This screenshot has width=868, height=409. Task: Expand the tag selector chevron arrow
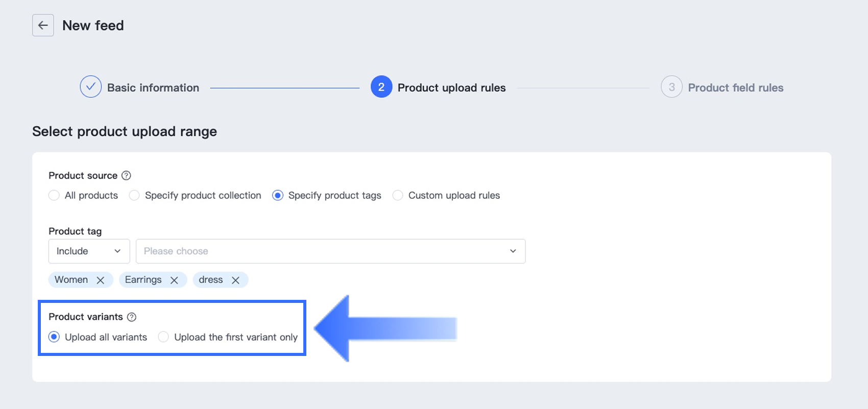tap(513, 251)
